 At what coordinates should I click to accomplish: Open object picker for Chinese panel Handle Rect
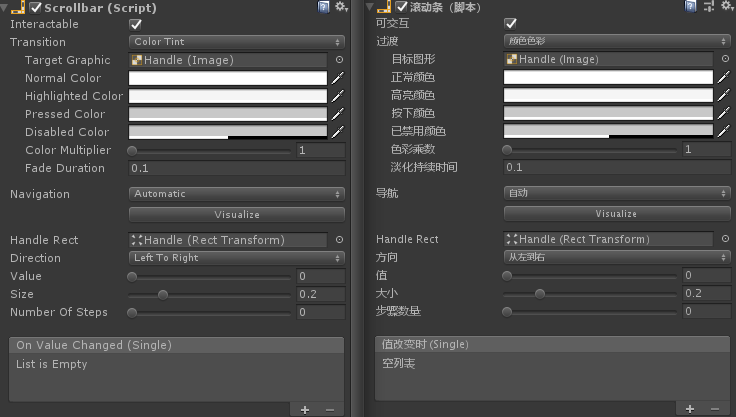725,239
